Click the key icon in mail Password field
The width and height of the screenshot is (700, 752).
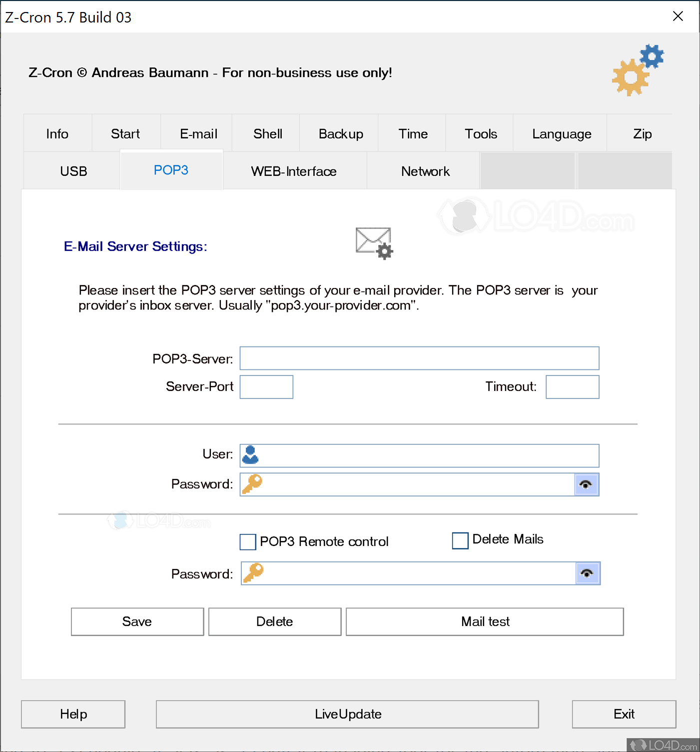click(x=252, y=484)
